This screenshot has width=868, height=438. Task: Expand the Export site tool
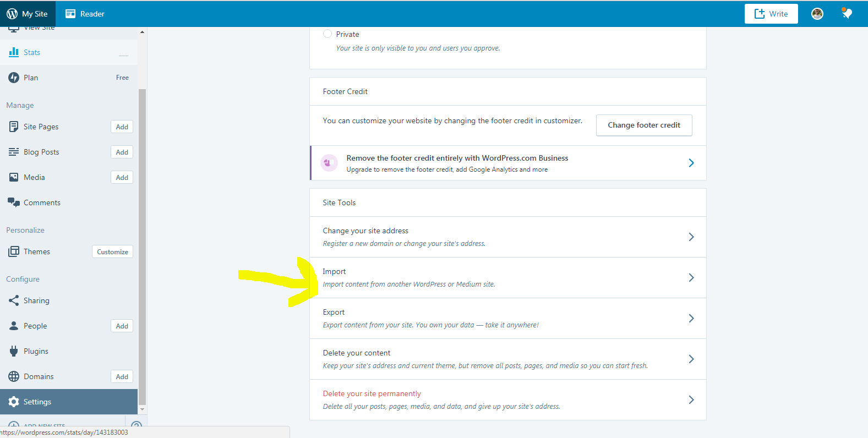point(691,319)
